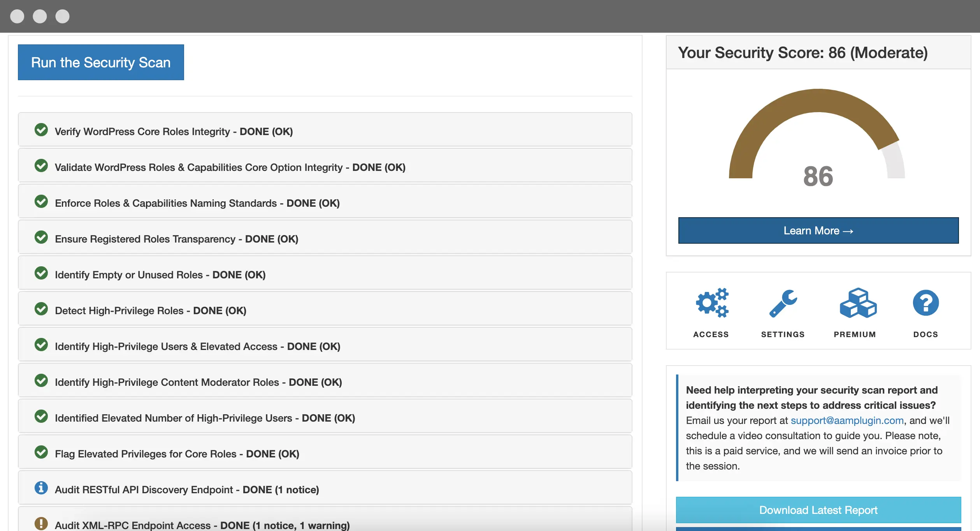Viewport: 980px width, 531px height.
Task: Expand Flag Elevated Privileges for Core Roles row
Action: pyautogui.click(x=325, y=452)
